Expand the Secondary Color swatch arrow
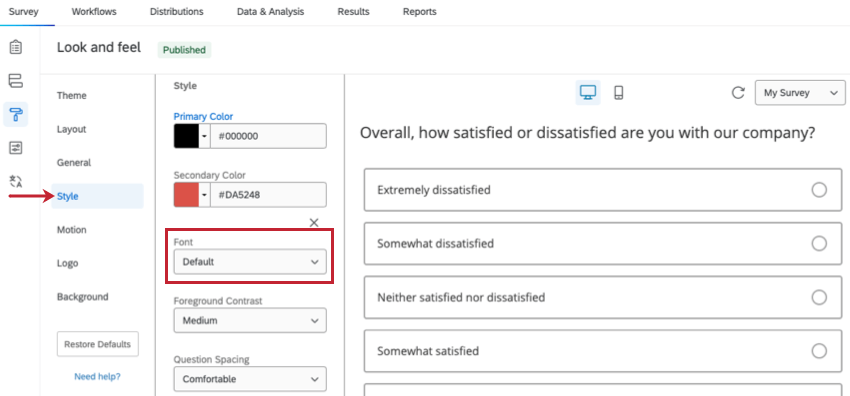850x396 pixels. (204, 194)
